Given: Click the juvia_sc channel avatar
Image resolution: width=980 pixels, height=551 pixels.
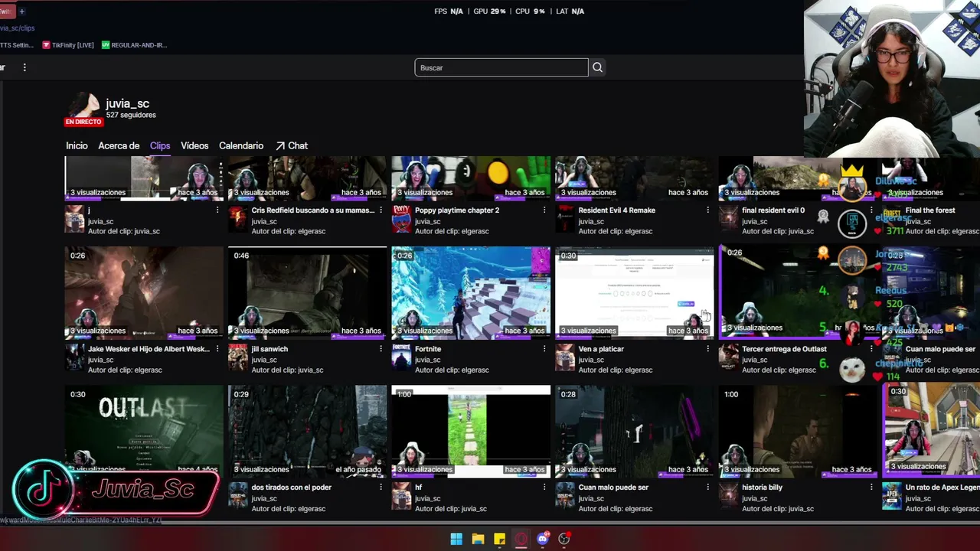Looking at the screenshot, I should 83,106.
